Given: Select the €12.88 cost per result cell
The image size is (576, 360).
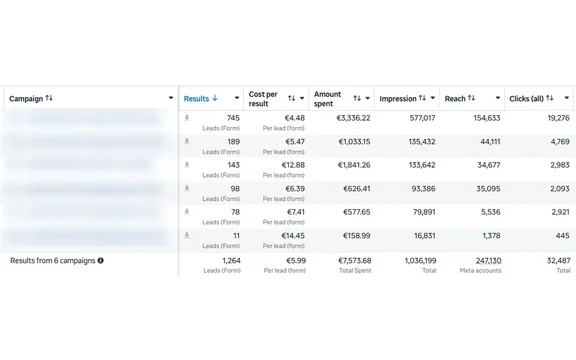Looking at the screenshot, I should pyautogui.click(x=293, y=165).
